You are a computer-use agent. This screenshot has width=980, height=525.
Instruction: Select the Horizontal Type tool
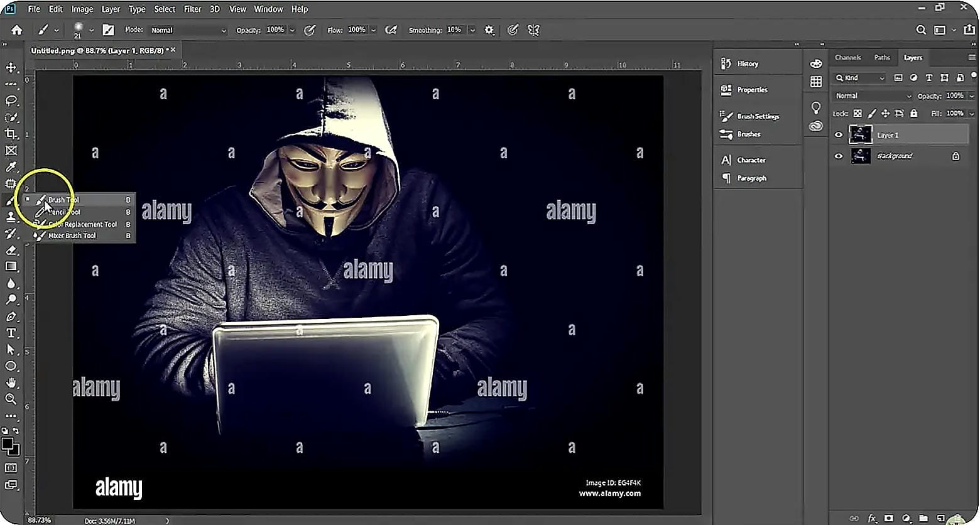[11, 333]
